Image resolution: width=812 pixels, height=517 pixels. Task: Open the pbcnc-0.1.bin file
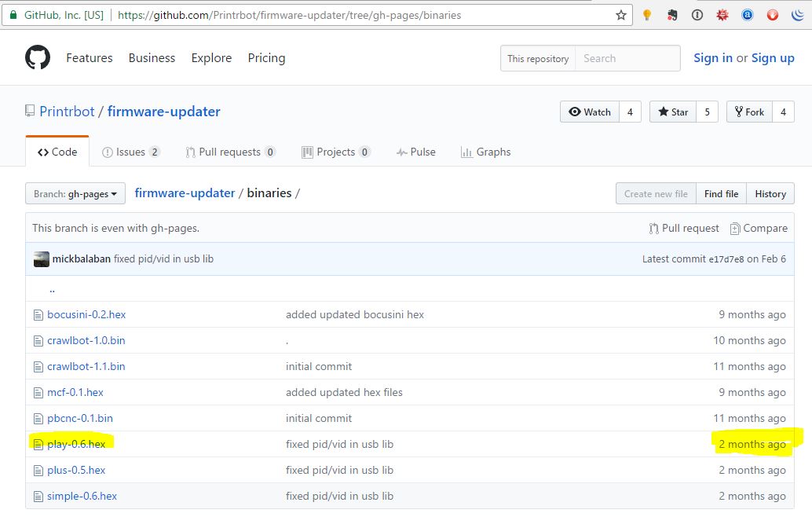tap(80, 418)
